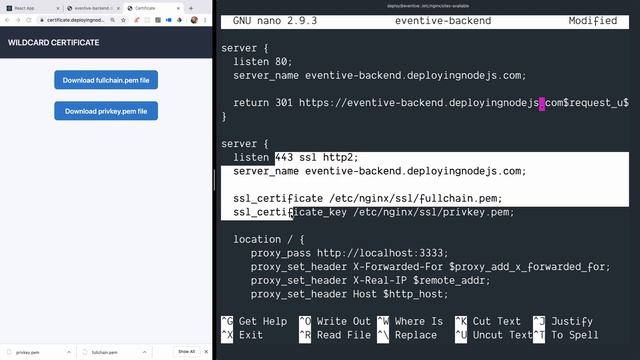This screenshot has height=360, width=640.
Task: Click the address bar URL certificate.deployingnod...
Action: 76,20
